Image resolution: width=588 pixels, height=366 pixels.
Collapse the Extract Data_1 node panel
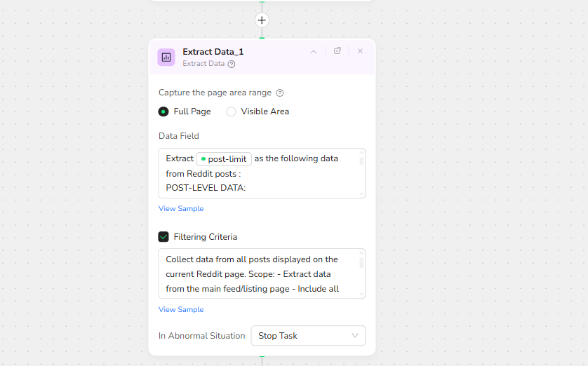point(314,51)
